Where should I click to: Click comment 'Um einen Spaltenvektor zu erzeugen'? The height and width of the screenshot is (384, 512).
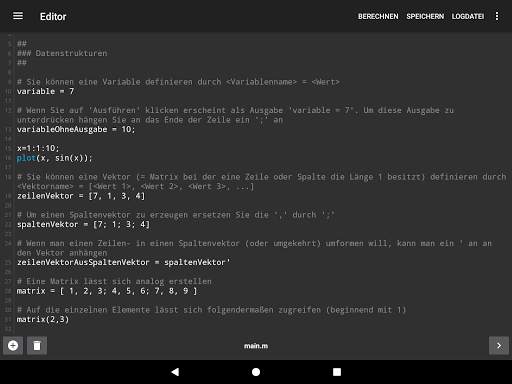(176, 215)
